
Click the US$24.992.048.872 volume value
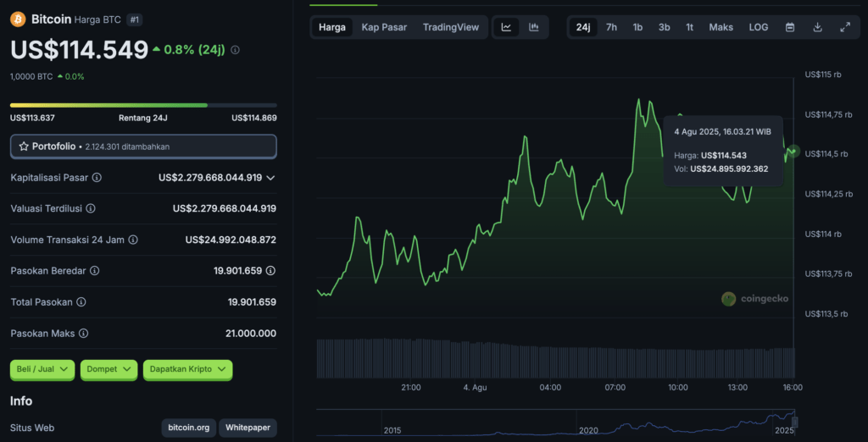[231, 240]
